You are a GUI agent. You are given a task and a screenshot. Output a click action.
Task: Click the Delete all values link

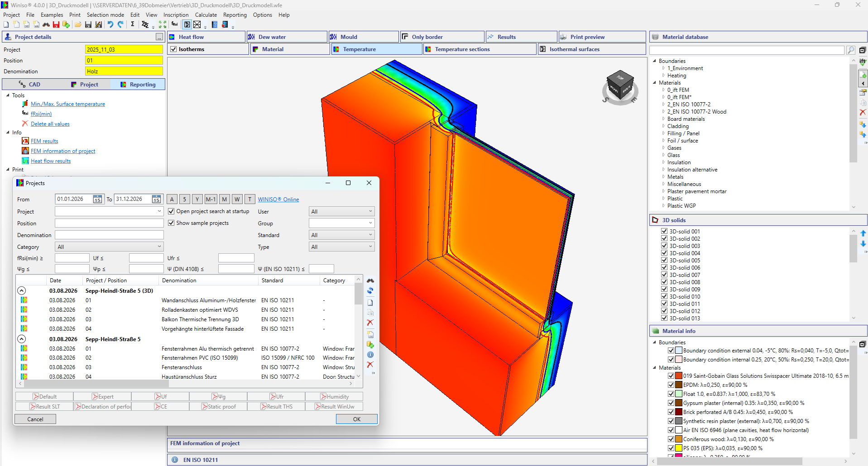(50, 124)
